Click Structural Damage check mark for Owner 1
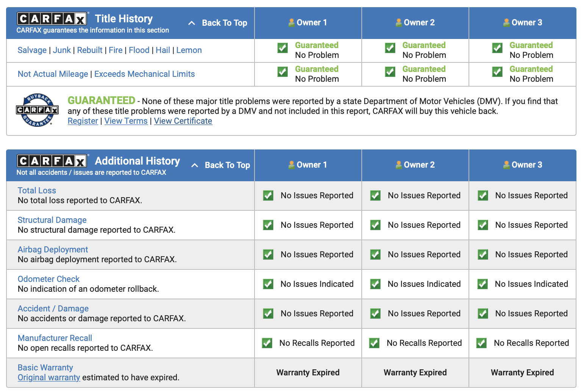This screenshot has height=392, width=581. pyautogui.click(x=268, y=225)
